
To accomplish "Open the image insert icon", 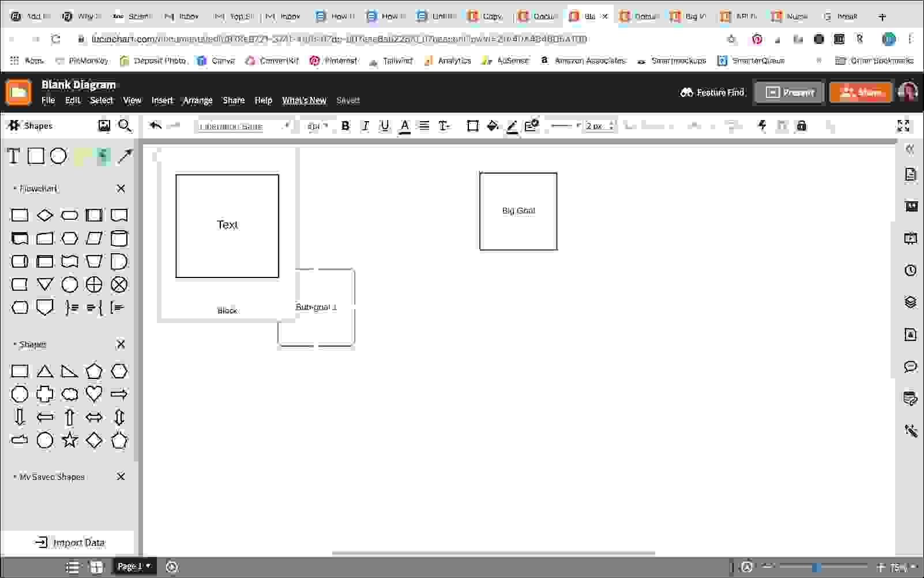I will [x=104, y=126].
